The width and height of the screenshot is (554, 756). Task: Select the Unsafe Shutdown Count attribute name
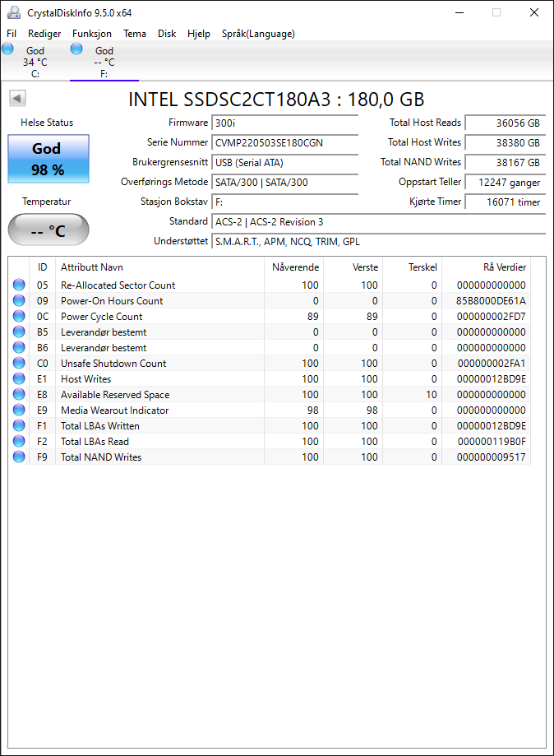[x=113, y=363]
